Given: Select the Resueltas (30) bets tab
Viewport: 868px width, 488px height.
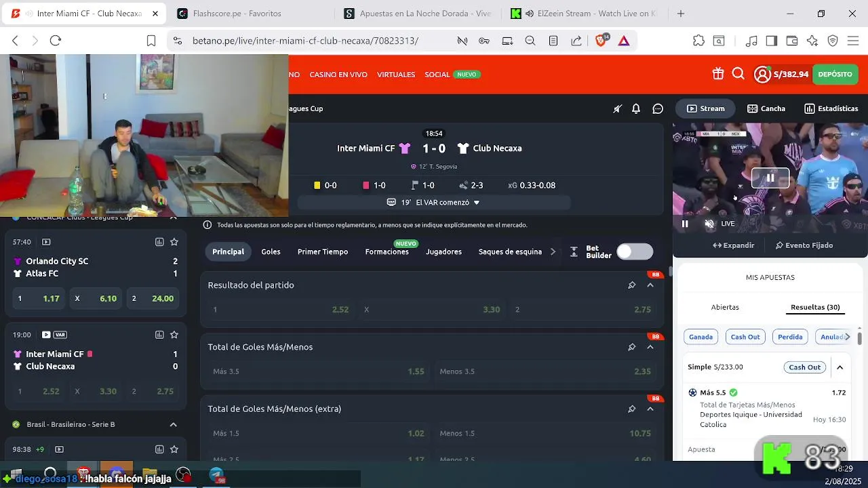Looking at the screenshot, I should pyautogui.click(x=815, y=307).
